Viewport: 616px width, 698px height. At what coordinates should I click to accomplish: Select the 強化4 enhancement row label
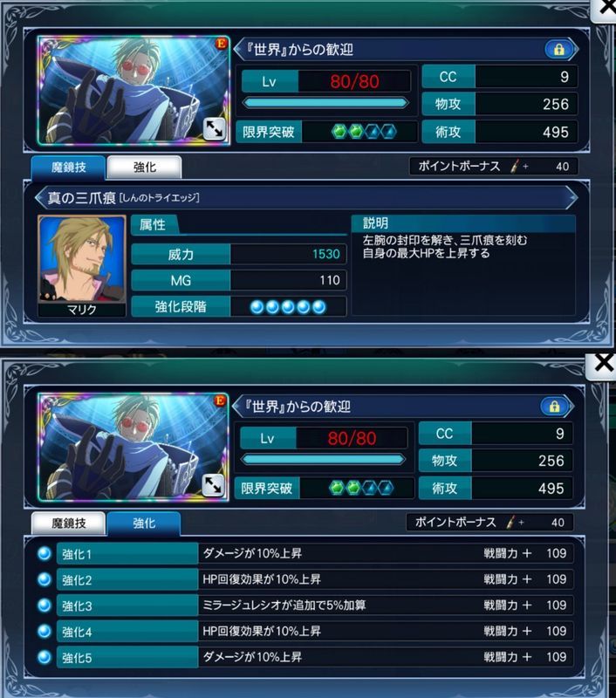tap(127, 631)
